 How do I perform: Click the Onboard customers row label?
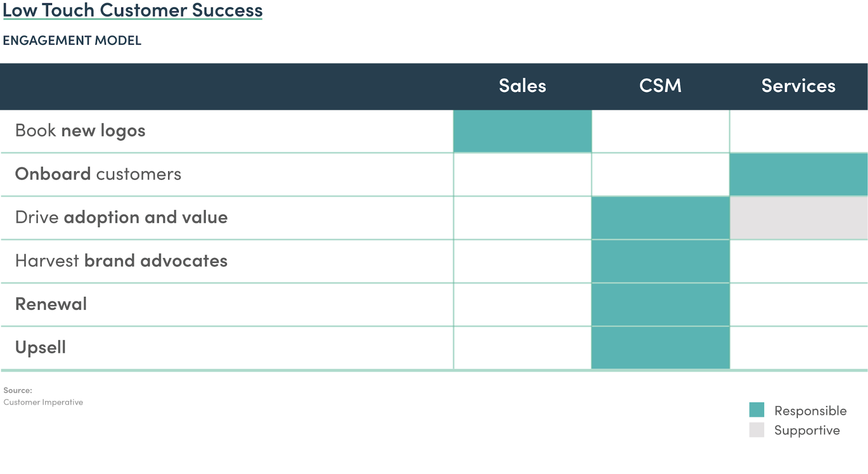tap(98, 174)
